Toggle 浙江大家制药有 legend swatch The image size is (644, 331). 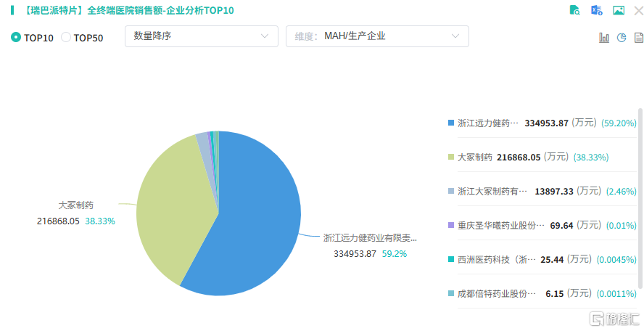click(451, 191)
